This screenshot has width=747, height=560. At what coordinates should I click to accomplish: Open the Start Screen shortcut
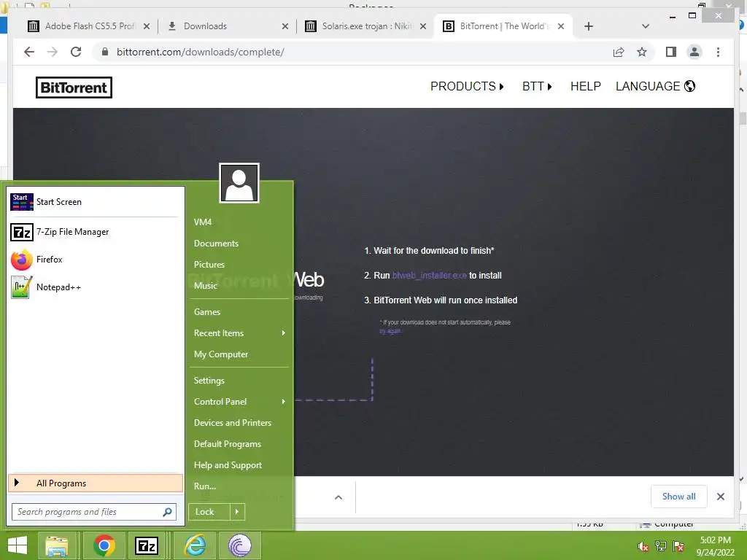click(x=94, y=202)
